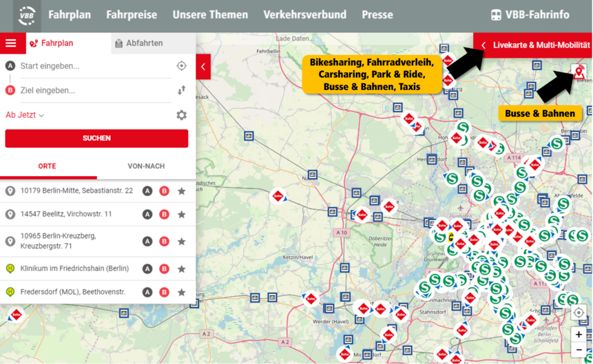The width and height of the screenshot is (593, 364).
Task: Set Sebastianstr. 22 as start with A icon
Action: pos(147,191)
